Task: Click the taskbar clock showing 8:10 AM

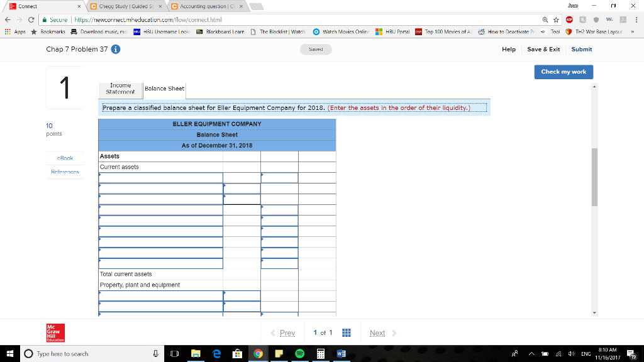Action: (x=608, y=354)
